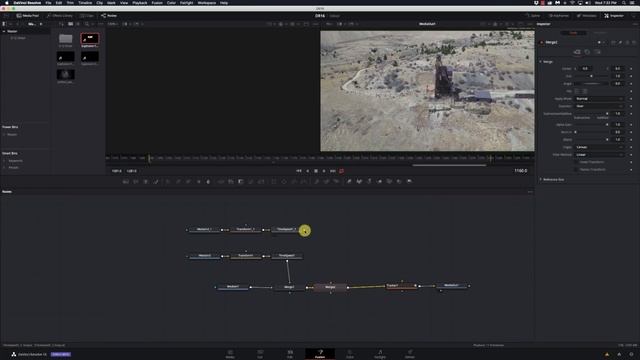Enable the Flatten Transform checkbox

click(577, 169)
